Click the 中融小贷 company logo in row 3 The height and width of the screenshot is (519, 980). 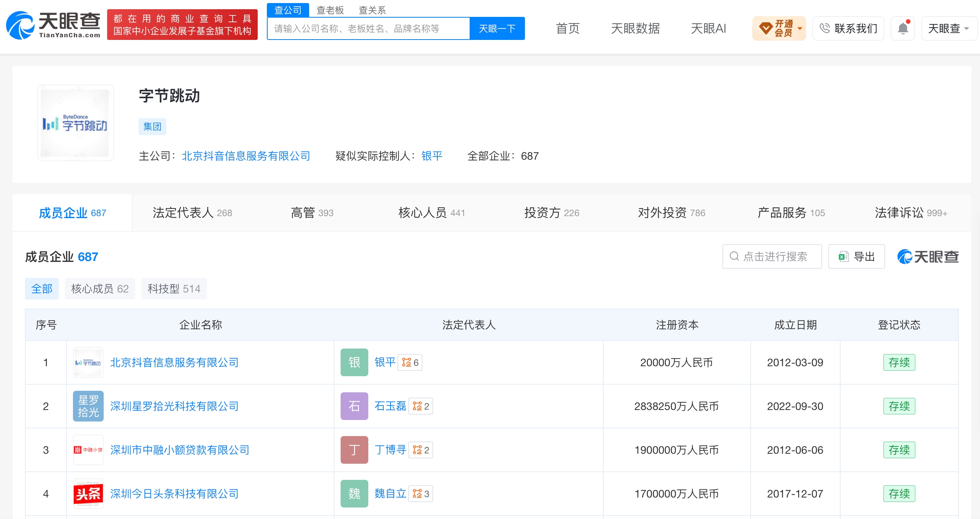tap(88, 450)
